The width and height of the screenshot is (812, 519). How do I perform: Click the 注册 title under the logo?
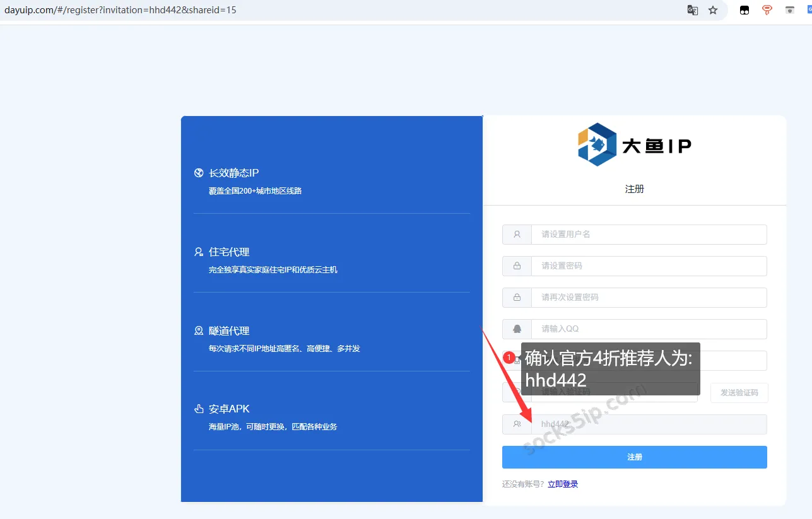click(635, 189)
